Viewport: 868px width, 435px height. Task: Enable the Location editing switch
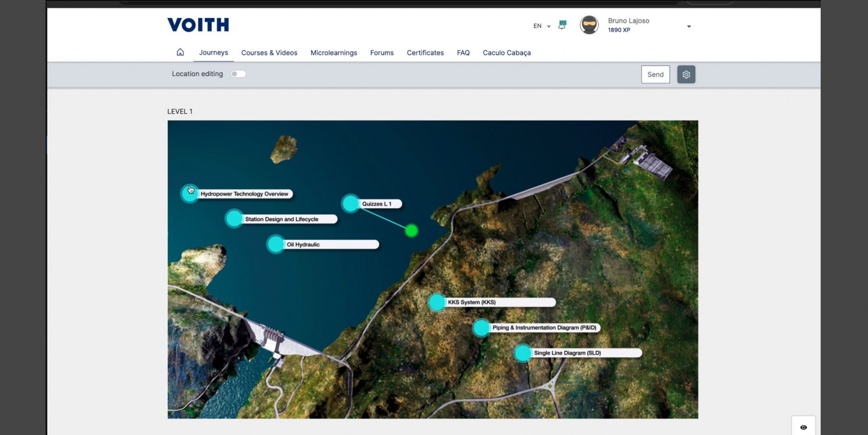click(238, 74)
